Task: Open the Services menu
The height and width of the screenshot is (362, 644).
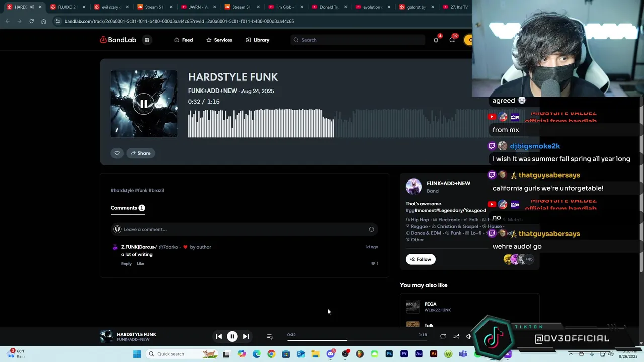Action: coord(219,40)
